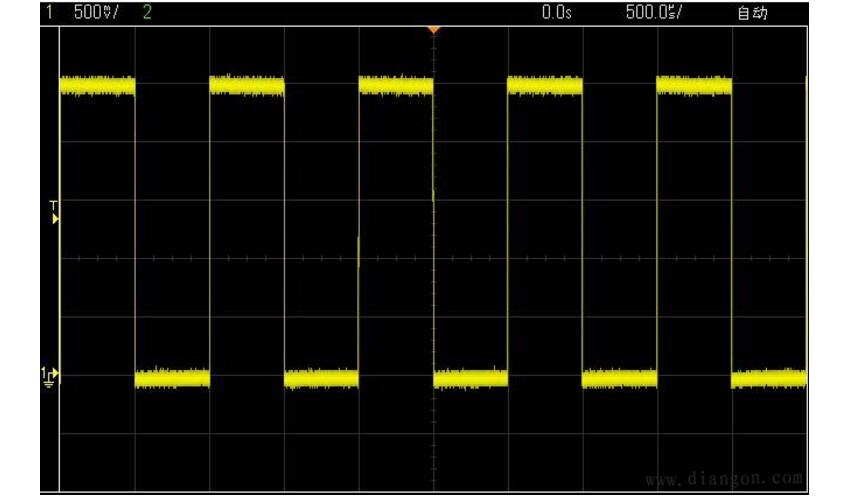This screenshot has width=858, height=497.
Task: Select the green channel 2 indicator
Action: point(148,12)
